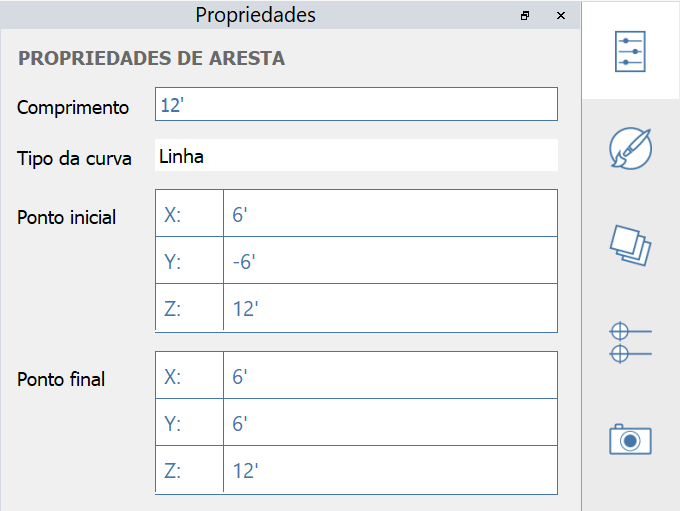Select the Ponto final X value field
680x511 pixels.
pos(390,376)
